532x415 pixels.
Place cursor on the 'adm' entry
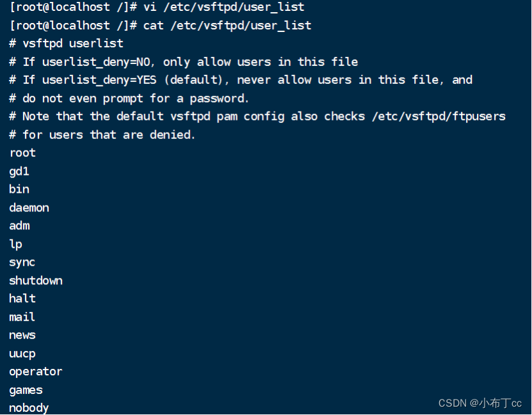point(19,225)
